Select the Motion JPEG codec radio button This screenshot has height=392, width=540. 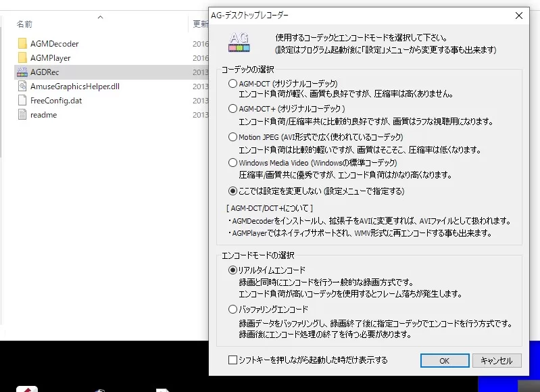[232, 137]
